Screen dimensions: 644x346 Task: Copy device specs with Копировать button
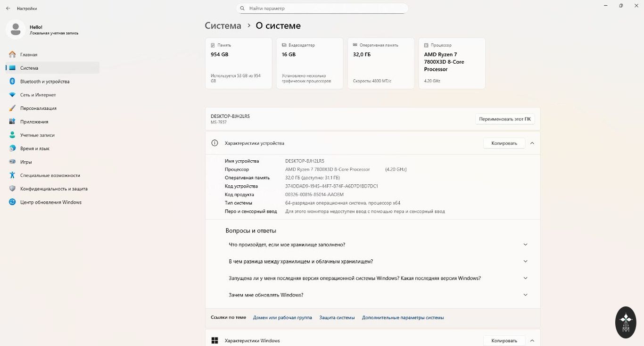pos(504,143)
